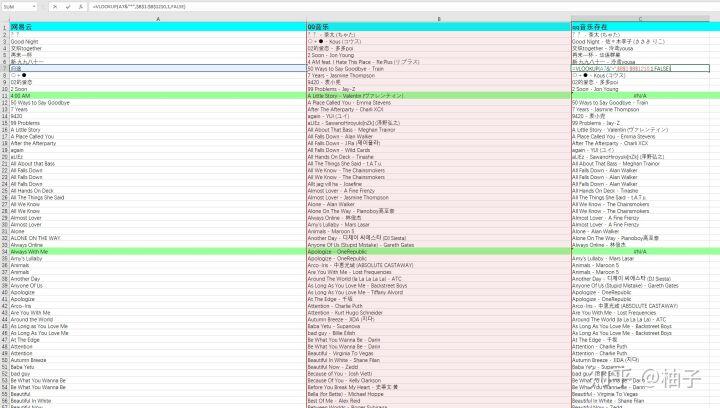The width and height of the screenshot is (720, 408).
Task: Select '7 Years - Jasmine Thompson' in column C
Action: [x=640, y=110]
